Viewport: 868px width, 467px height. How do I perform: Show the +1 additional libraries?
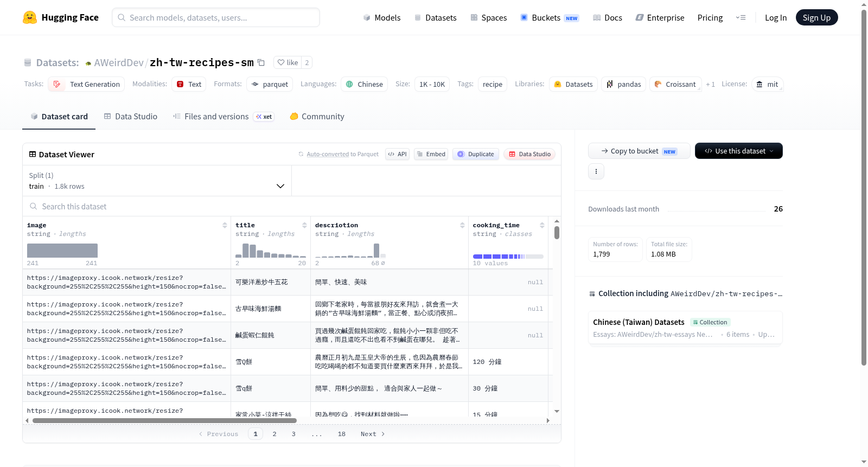click(710, 84)
